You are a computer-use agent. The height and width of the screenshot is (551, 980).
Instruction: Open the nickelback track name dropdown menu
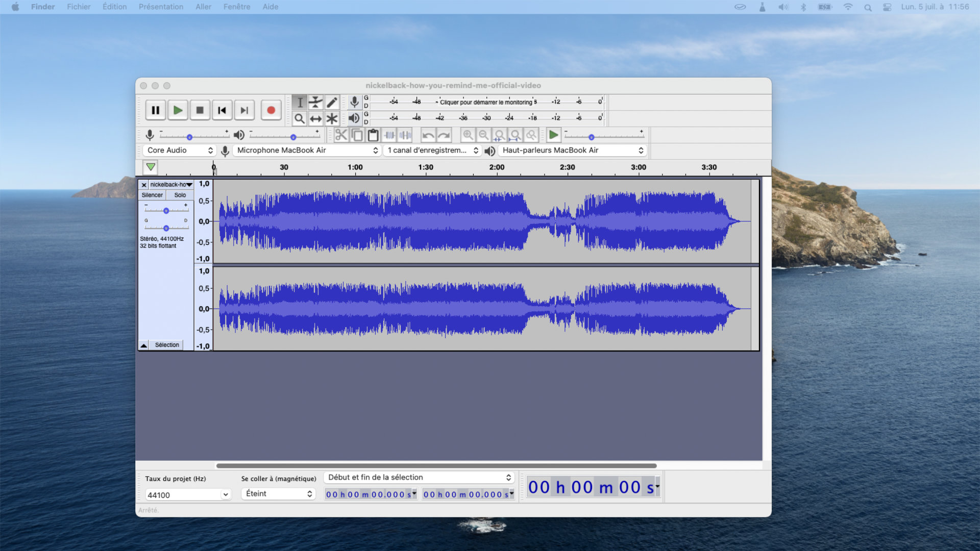pyautogui.click(x=171, y=185)
